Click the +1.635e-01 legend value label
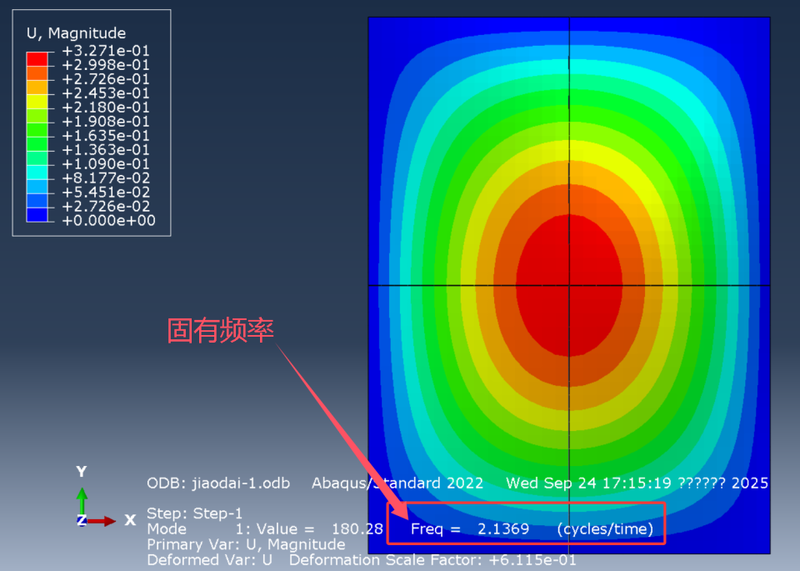This screenshot has width=800, height=571. tap(106, 135)
